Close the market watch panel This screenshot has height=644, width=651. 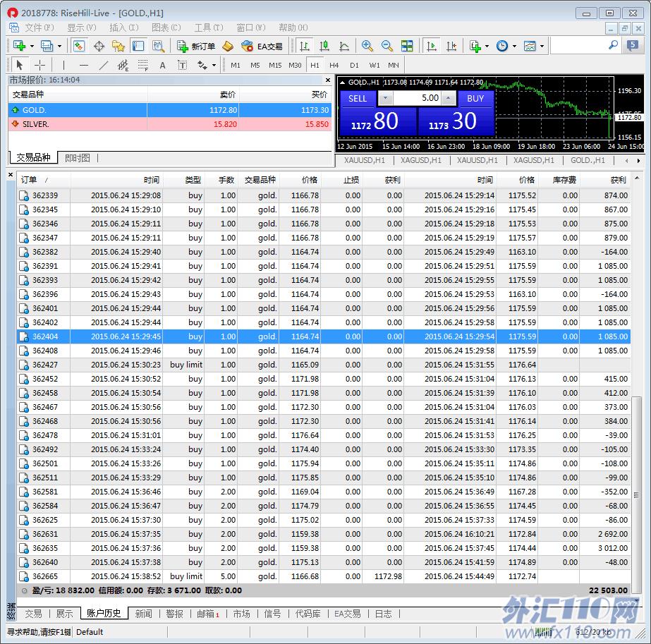point(328,80)
